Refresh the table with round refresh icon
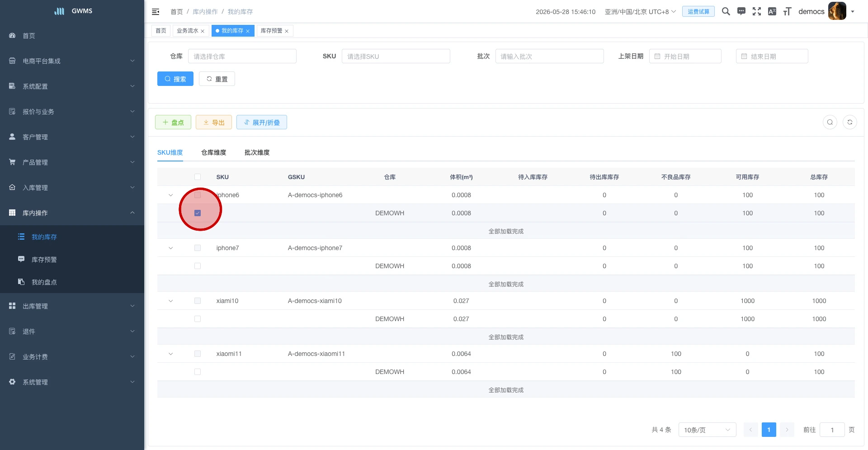868x450 pixels. pyautogui.click(x=850, y=122)
